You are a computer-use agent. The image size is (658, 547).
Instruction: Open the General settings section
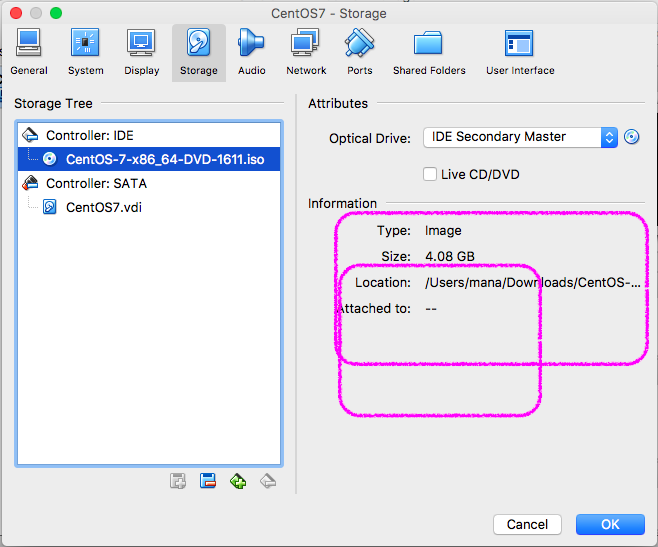pos(29,52)
